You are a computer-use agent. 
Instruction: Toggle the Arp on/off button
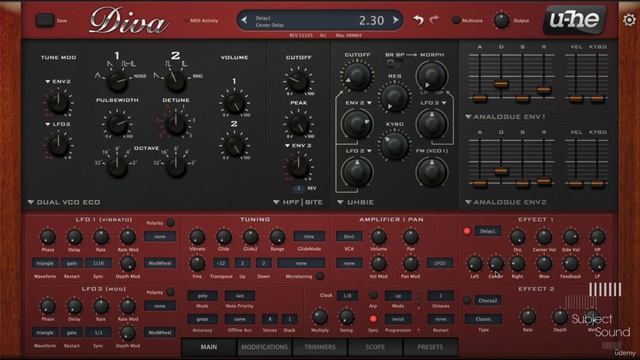pyautogui.click(x=373, y=295)
